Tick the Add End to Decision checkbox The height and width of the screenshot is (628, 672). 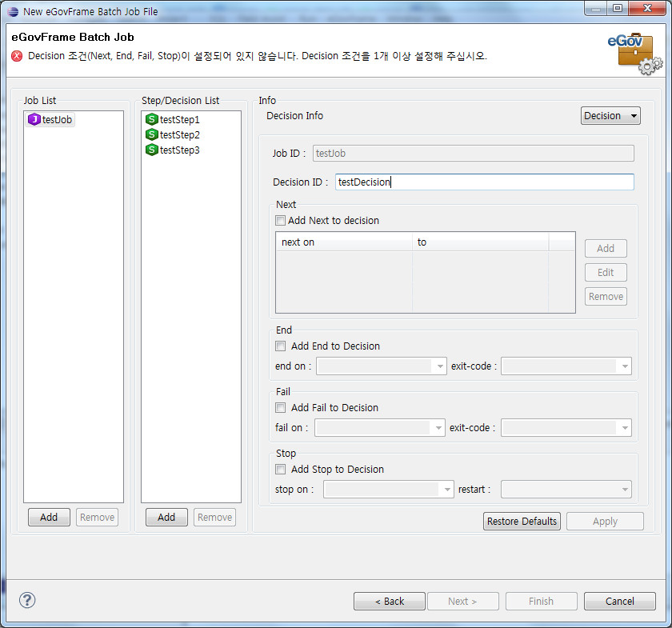pyautogui.click(x=280, y=346)
